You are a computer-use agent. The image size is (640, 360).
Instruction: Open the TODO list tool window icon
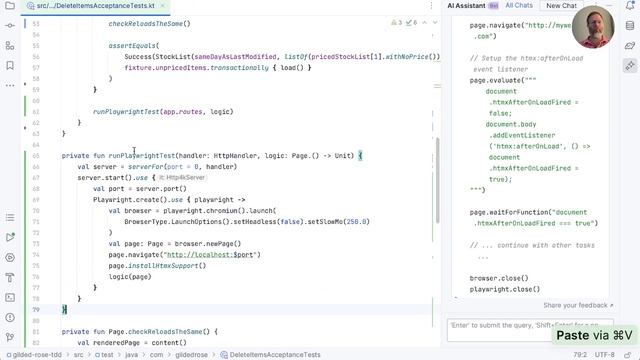10,218
